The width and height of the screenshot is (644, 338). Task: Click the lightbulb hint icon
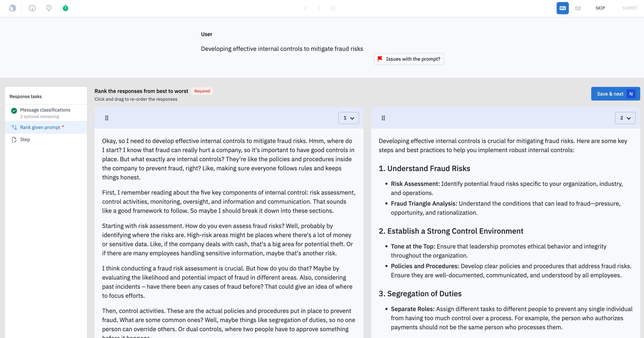click(49, 8)
